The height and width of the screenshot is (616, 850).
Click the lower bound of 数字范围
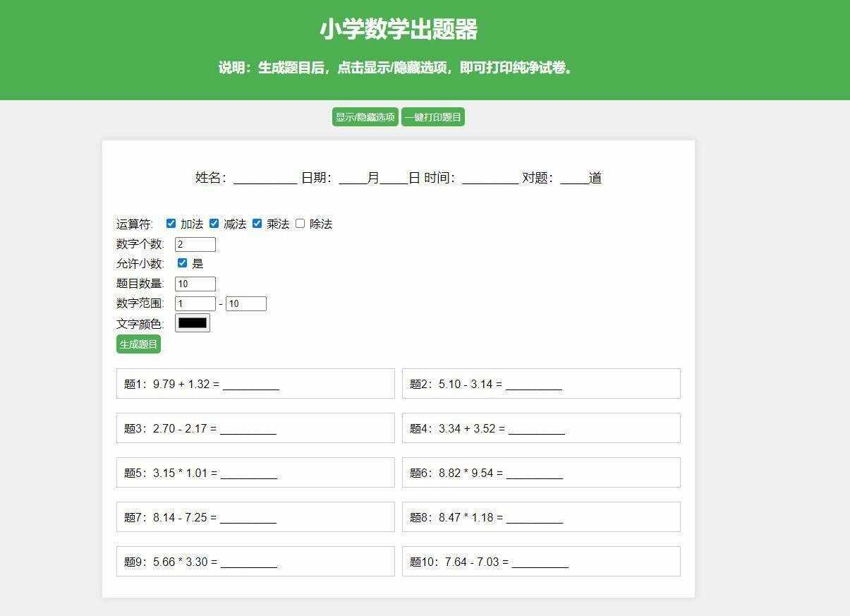(x=195, y=303)
